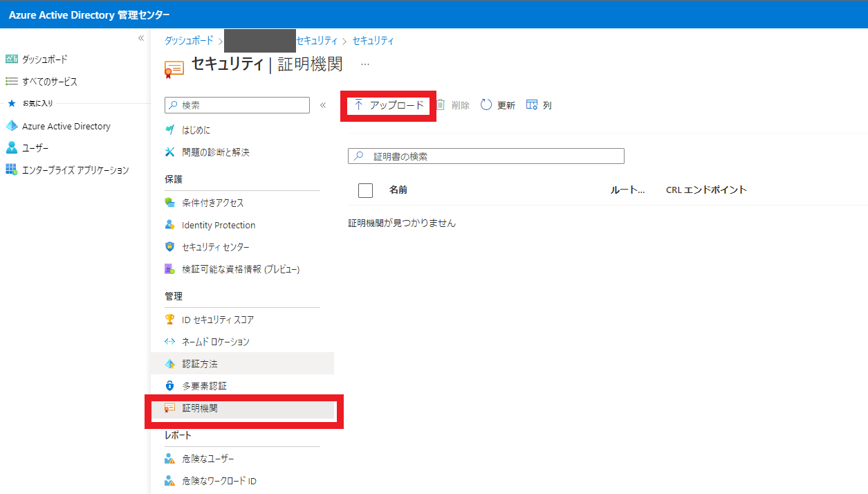The width and height of the screenshot is (868, 494).
Task: Click the ルート… column header
Action: click(x=627, y=190)
